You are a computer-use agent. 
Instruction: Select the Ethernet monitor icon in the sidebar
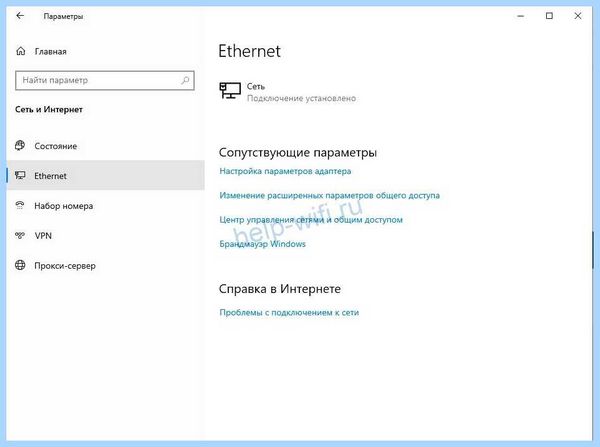tap(20, 175)
